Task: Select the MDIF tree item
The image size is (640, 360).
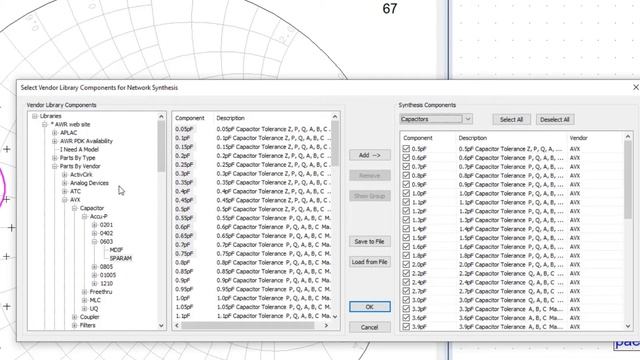Action: 116,250
